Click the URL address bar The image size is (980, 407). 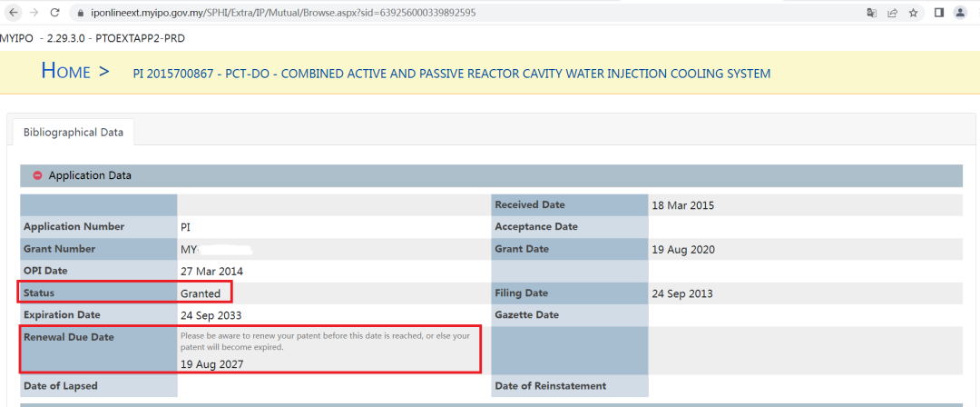point(465,13)
